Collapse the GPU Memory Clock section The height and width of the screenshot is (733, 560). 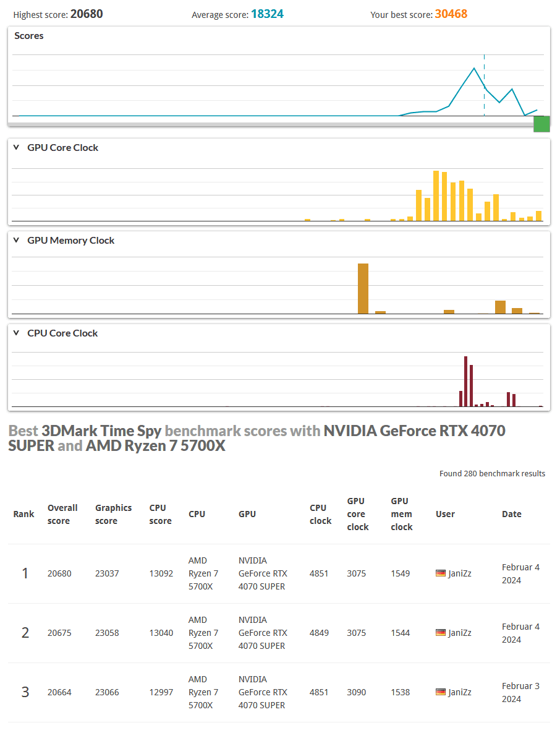click(16, 240)
